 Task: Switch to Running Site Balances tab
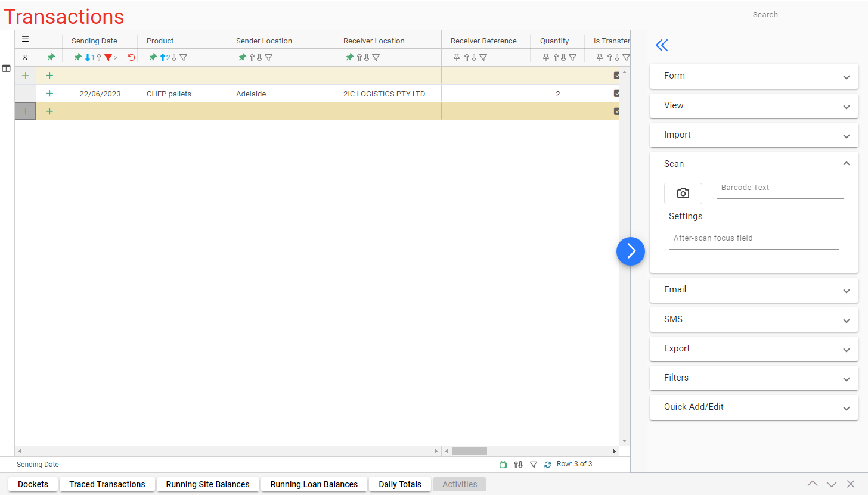(207, 484)
